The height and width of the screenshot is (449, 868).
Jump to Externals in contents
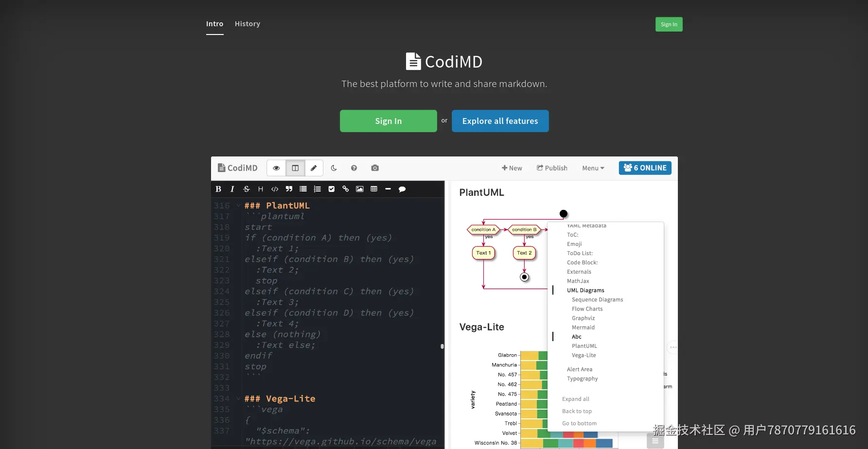click(x=579, y=272)
